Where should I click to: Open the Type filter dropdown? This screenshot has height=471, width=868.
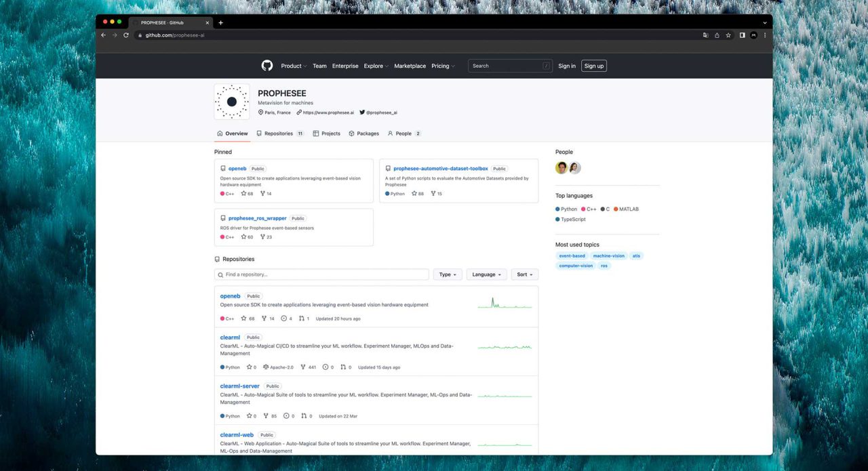447,274
